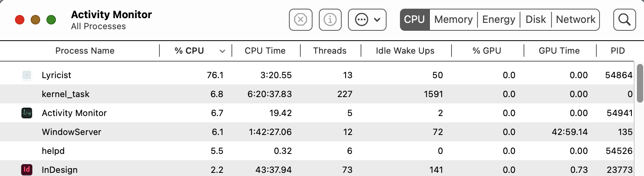The width and height of the screenshot is (644, 176).
Task: Sort by Process Name column header
Action: tap(85, 51)
